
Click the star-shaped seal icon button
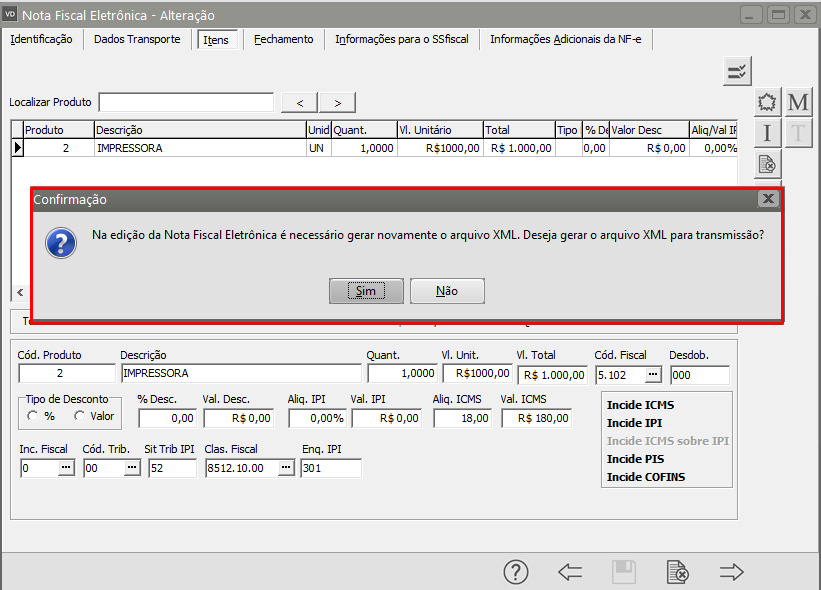tap(767, 103)
